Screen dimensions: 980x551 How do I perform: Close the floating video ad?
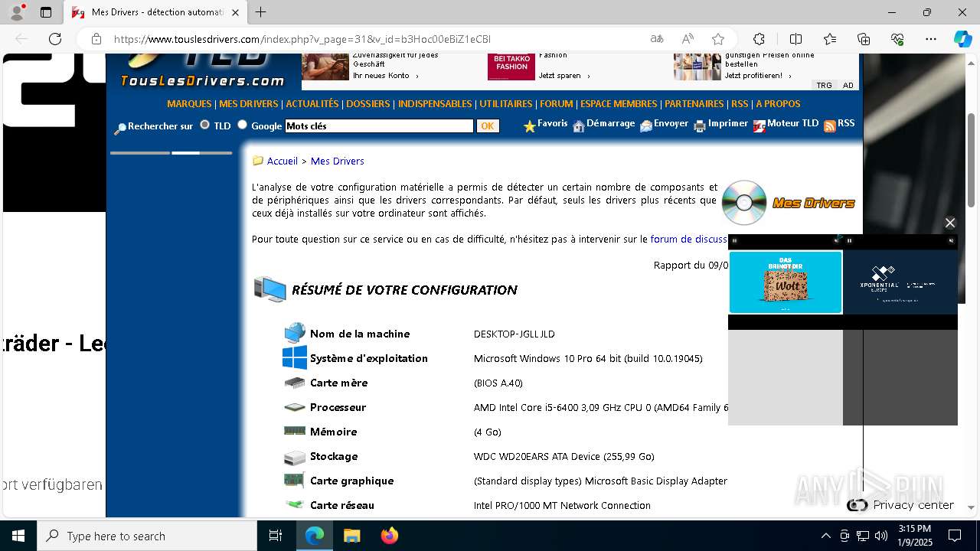click(x=950, y=223)
